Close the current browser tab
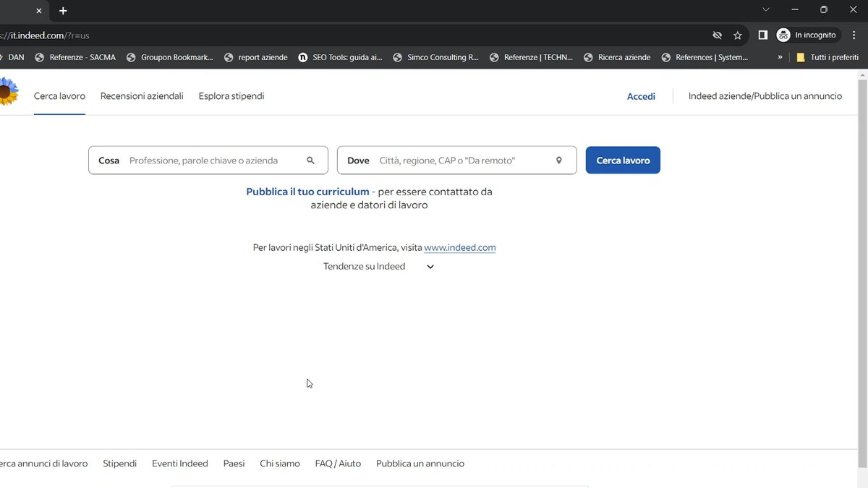The height and width of the screenshot is (488, 868). coord(39,11)
